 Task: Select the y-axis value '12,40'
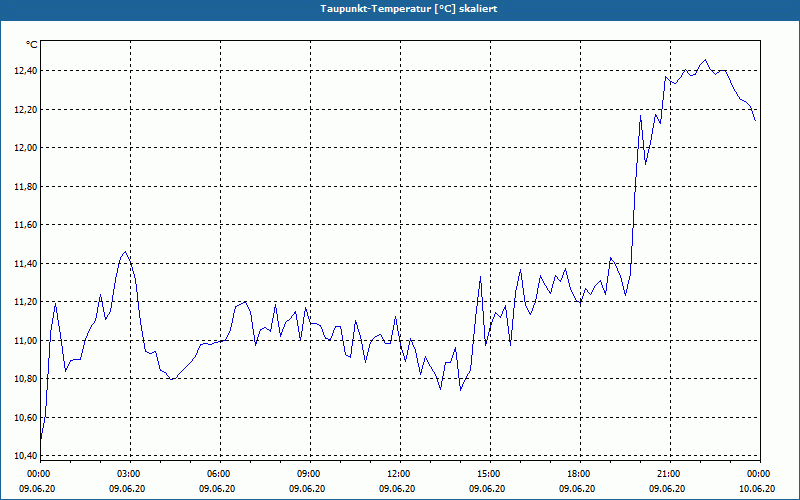point(26,71)
